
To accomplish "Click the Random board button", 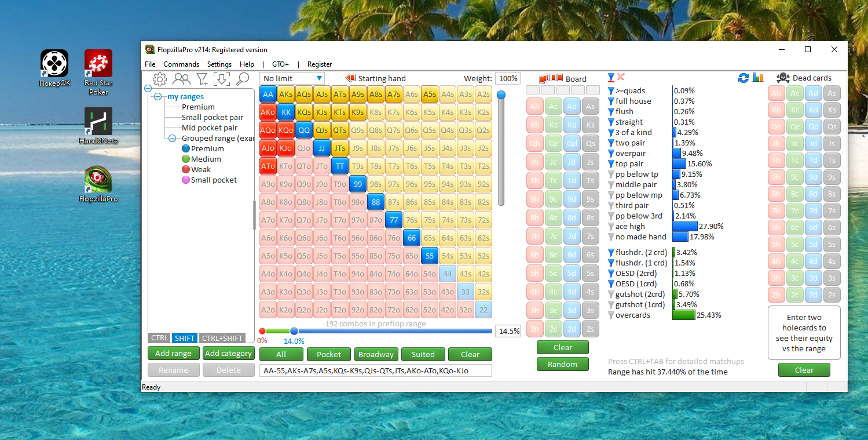I will click(563, 364).
